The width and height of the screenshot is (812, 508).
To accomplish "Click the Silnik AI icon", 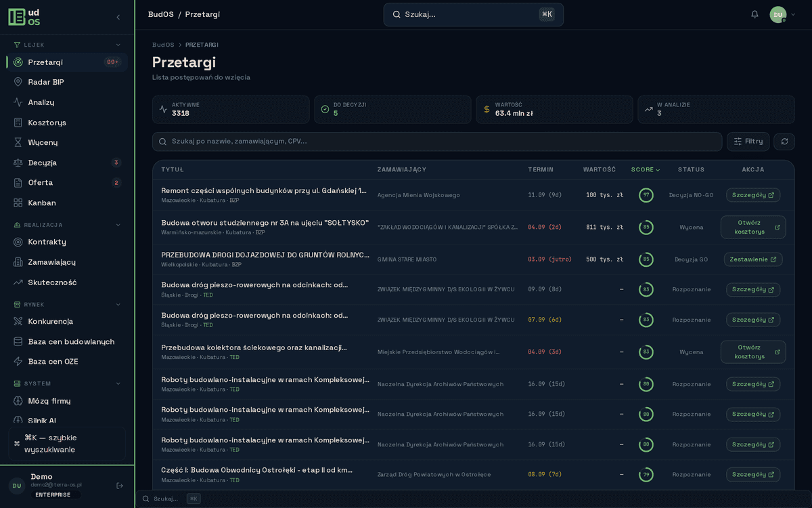I will click(x=18, y=421).
